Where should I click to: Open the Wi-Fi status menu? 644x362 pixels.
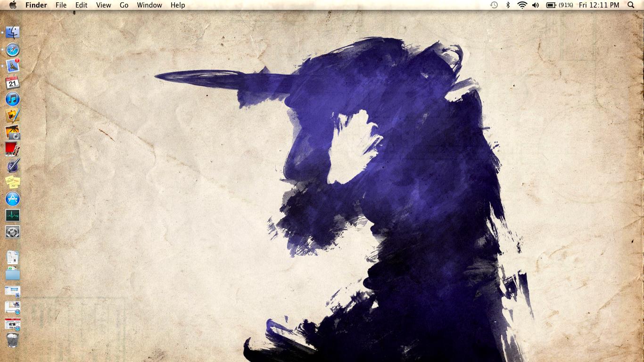click(x=522, y=5)
